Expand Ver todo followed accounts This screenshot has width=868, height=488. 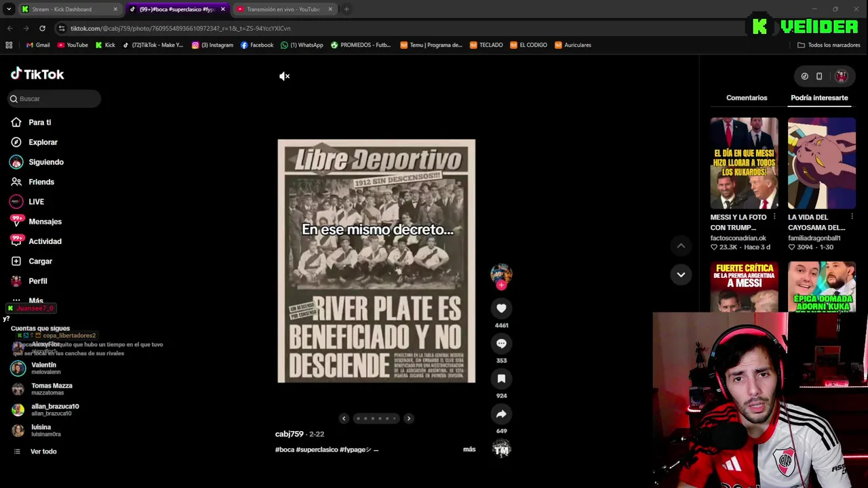coord(45,451)
